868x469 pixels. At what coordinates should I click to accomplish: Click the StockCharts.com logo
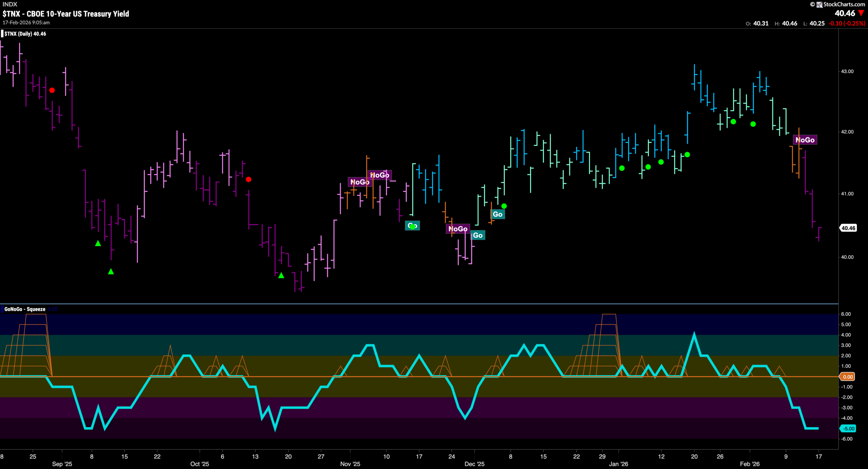[837, 4]
